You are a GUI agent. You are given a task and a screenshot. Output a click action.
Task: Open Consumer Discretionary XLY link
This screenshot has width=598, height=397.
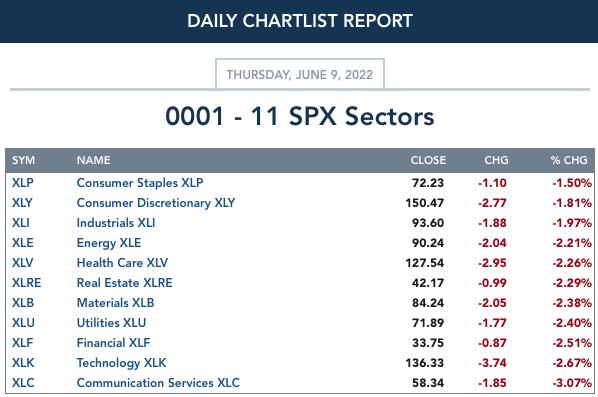(156, 203)
